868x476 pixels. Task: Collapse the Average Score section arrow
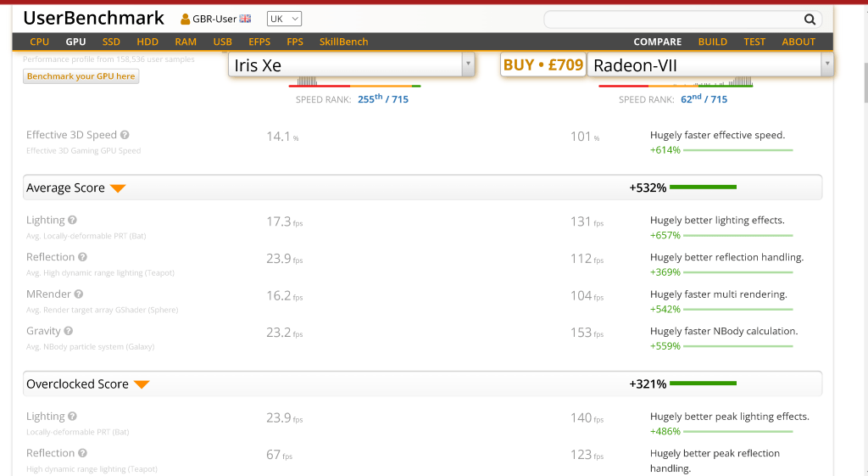[x=118, y=188]
